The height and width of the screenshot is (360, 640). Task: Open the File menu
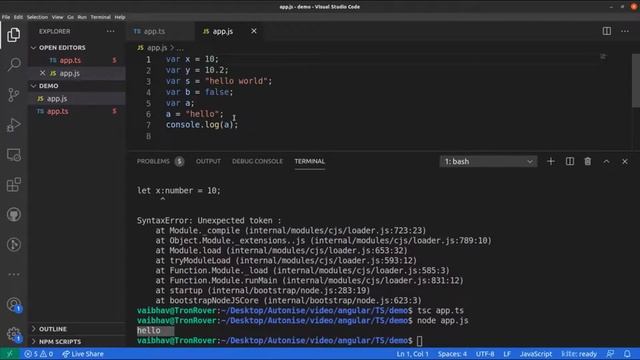[x=6, y=17]
